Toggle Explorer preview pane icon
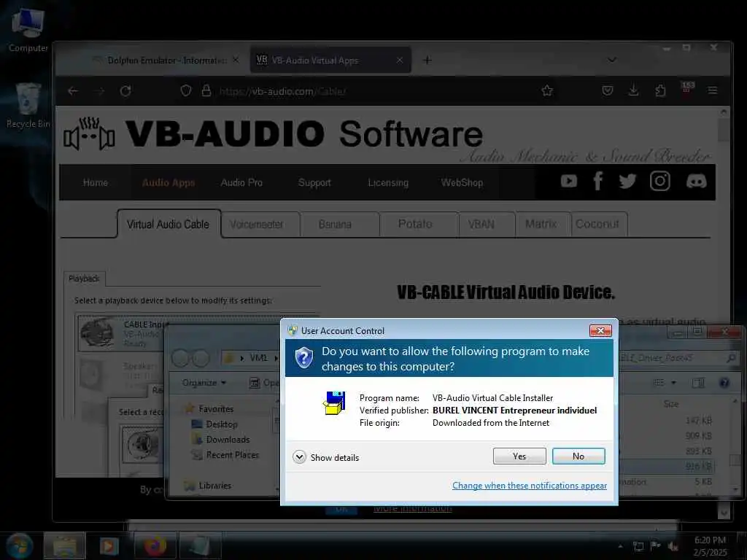Image resolution: width=747 pixels, height=560 pixels. pos(698,382)
